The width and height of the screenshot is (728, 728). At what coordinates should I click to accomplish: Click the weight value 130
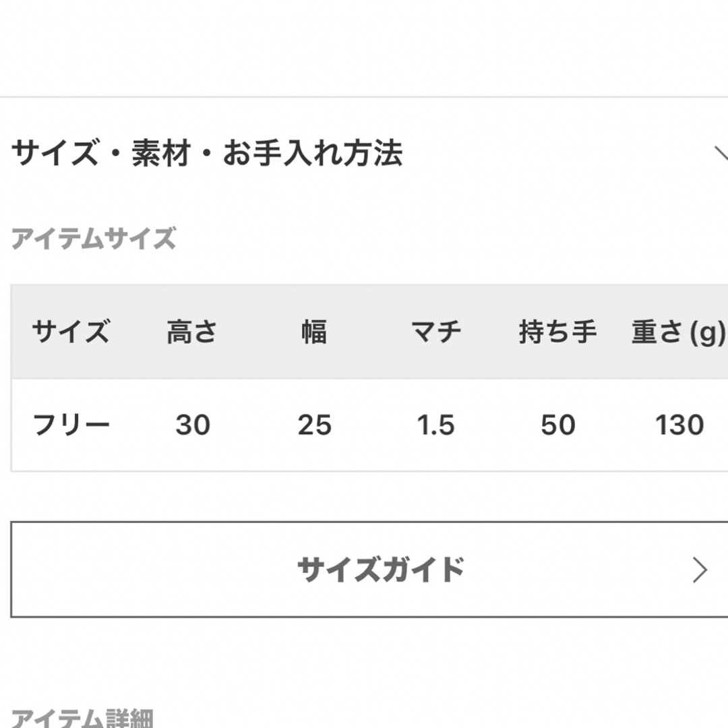[679, 425]
